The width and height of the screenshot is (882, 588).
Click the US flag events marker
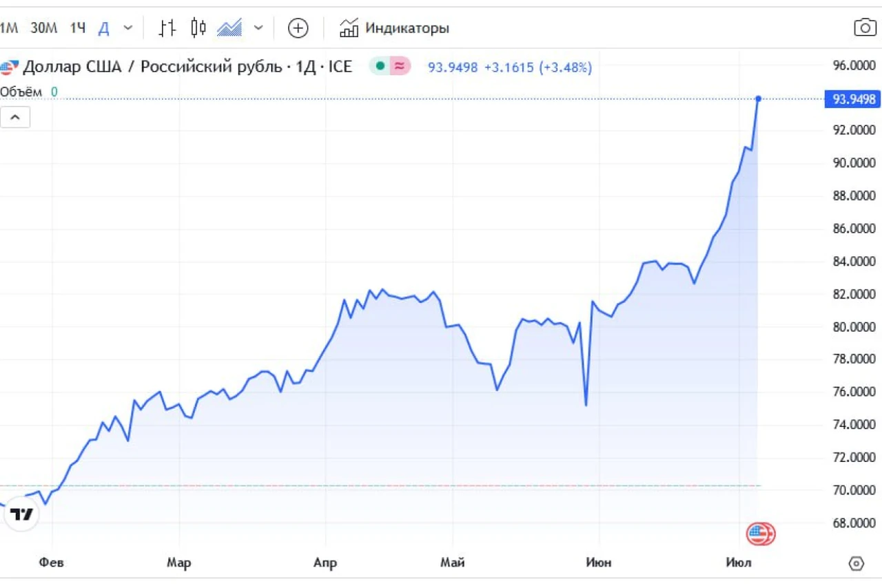(761, 534)
